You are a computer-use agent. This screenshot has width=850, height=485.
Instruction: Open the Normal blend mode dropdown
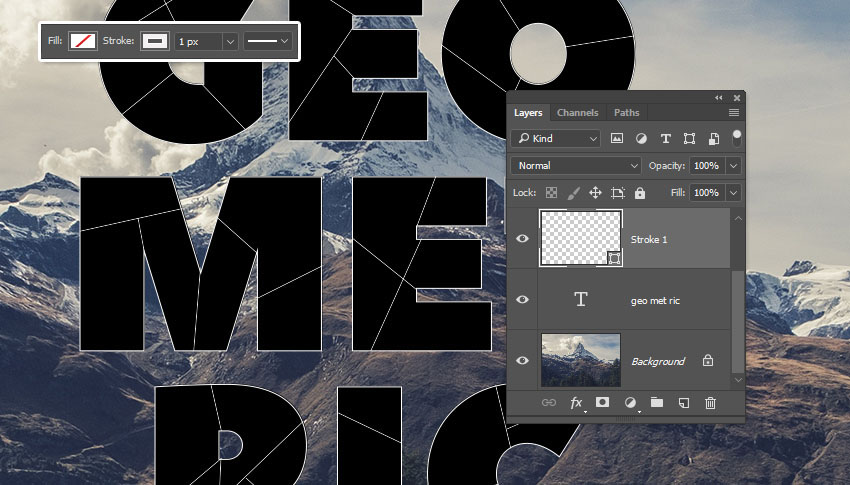(577, 165)
